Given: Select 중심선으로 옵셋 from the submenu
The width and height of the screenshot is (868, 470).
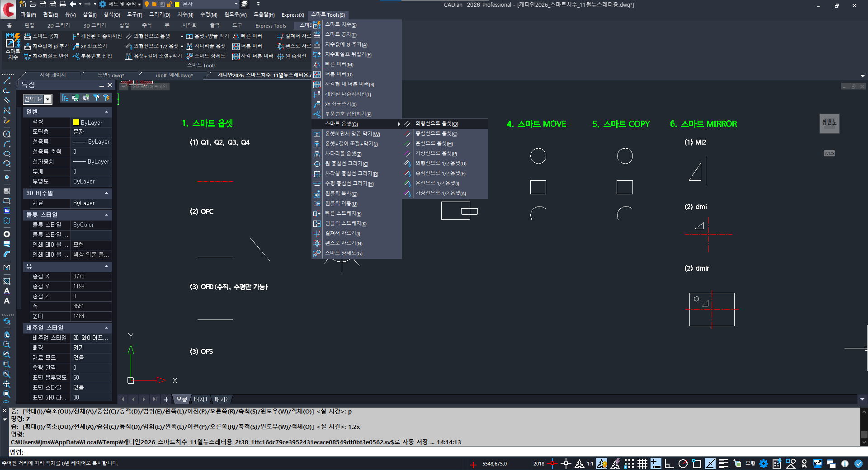Looking at the screenshot, I should [x=436, y=134].
